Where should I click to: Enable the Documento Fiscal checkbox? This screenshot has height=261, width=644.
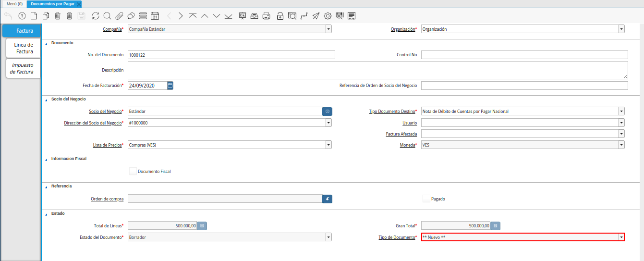click(133, 171)
